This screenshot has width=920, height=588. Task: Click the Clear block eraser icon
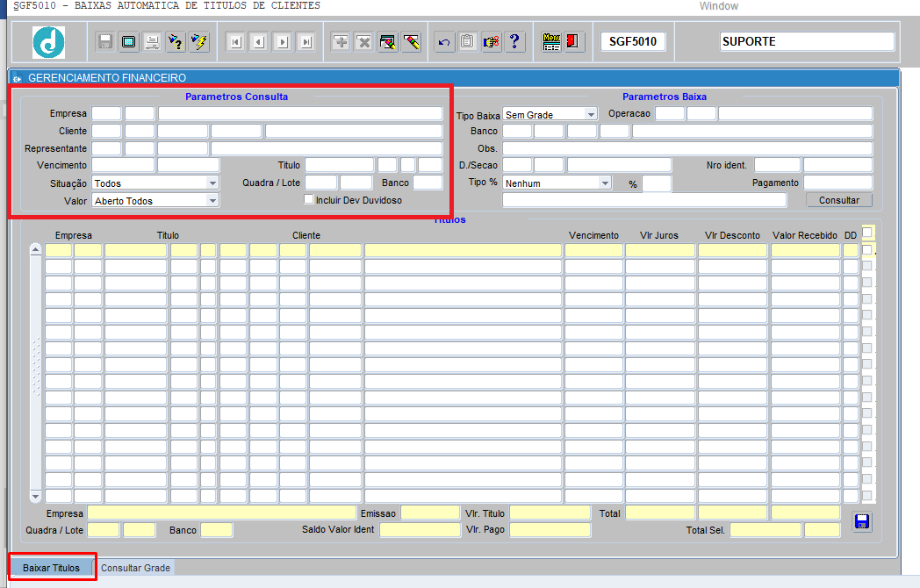412,41
